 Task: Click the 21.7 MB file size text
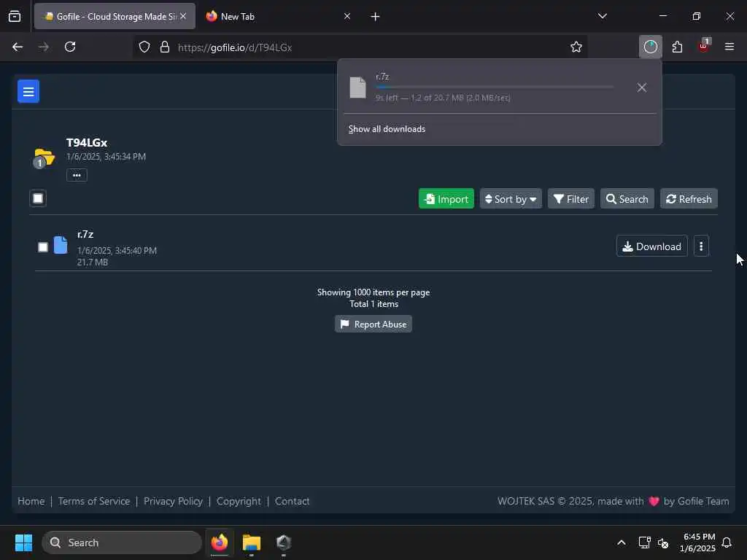tap(93, 262)
